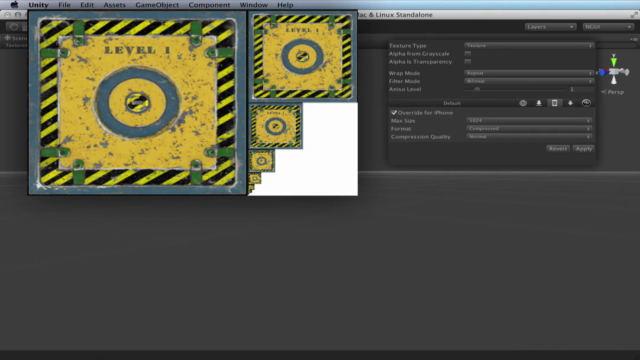Open the Assets menu
This screenshot has height=360, width=640.
pyautogui.click(x=114, y=5)
